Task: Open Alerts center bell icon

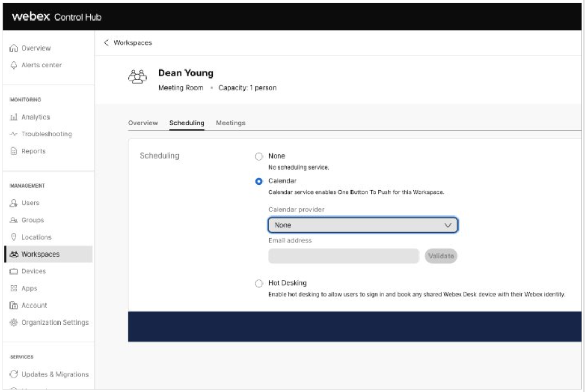Action: tap(14, 65)
